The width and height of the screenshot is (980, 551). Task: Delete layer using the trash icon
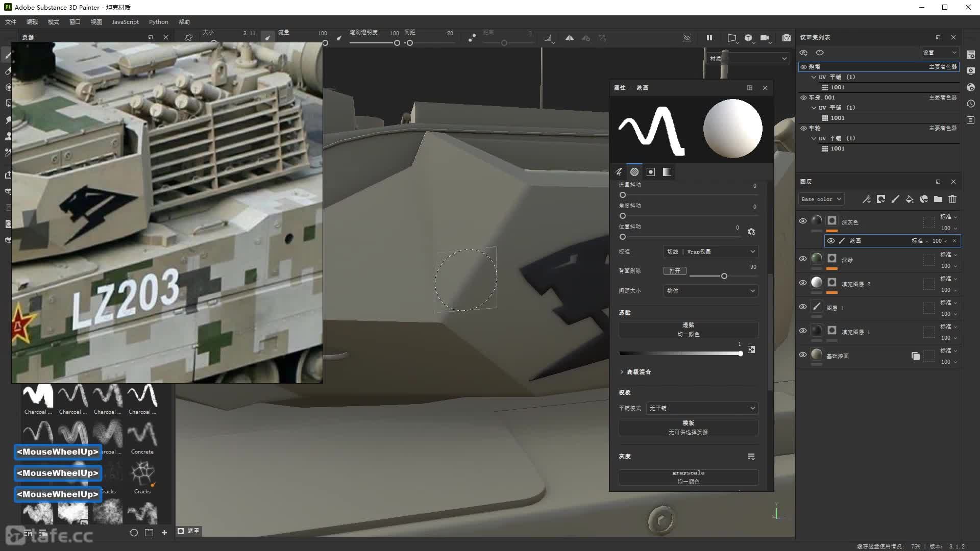tap(952, 199)
